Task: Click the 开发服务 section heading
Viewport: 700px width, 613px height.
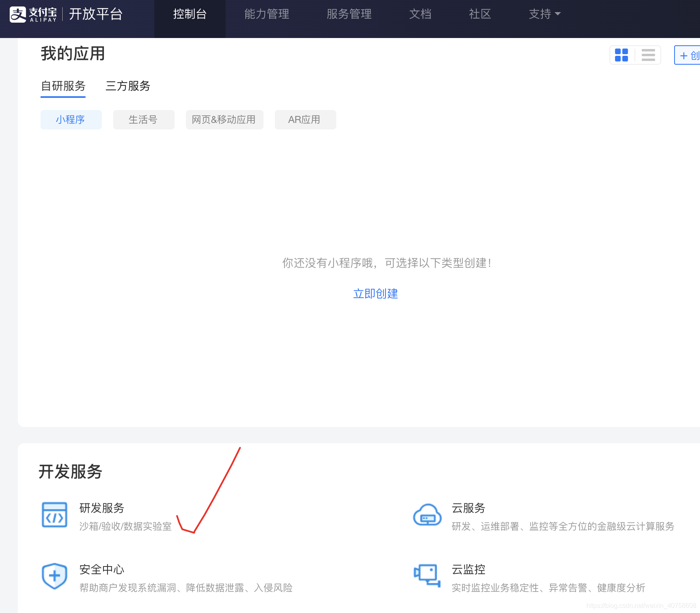Action: 70,471
